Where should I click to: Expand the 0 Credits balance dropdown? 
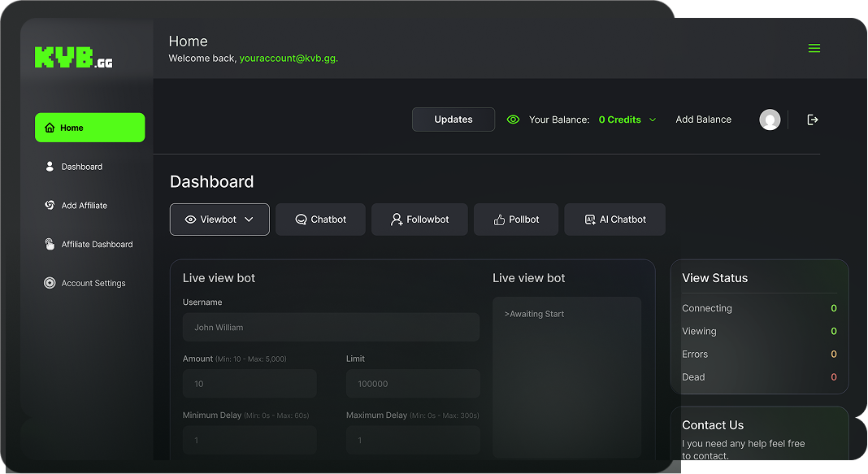[653, 120]
